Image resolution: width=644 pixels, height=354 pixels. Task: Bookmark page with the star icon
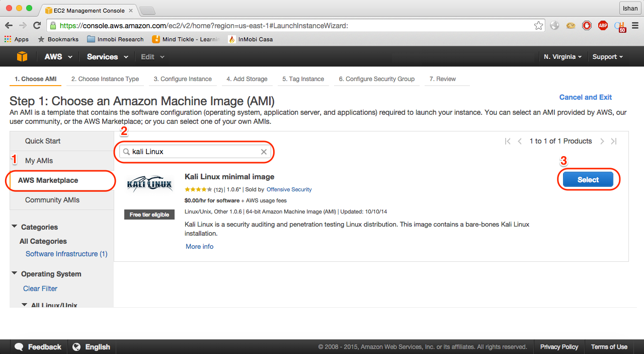pyautogui.click(x=538, y=25)
